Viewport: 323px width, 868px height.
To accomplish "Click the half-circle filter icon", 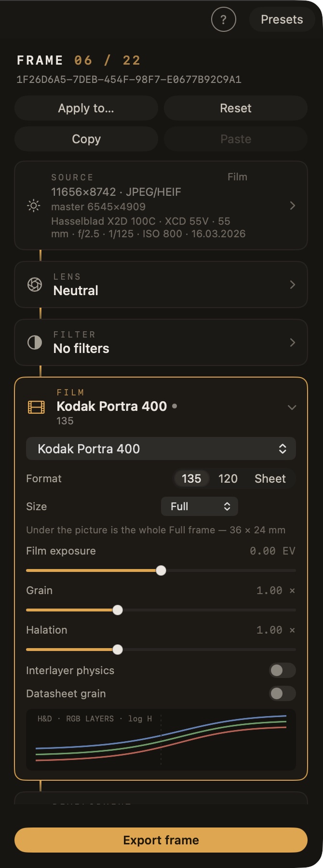I will (35, 342).
